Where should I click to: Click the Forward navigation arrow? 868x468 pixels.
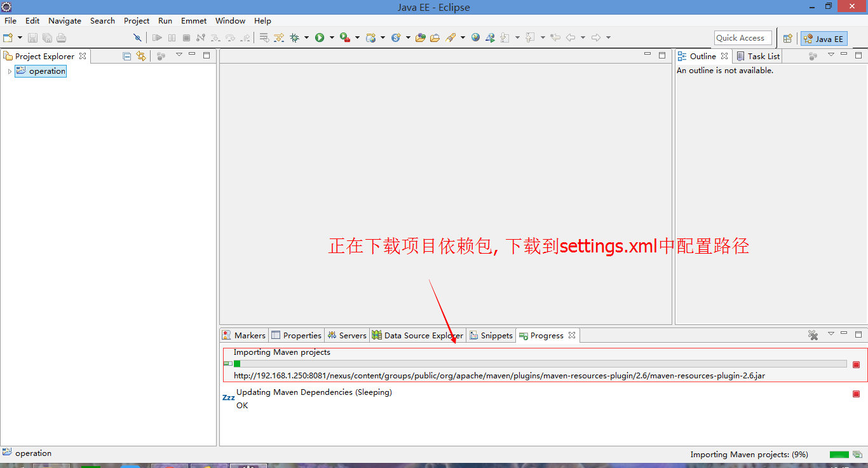(x=596, y=38)
